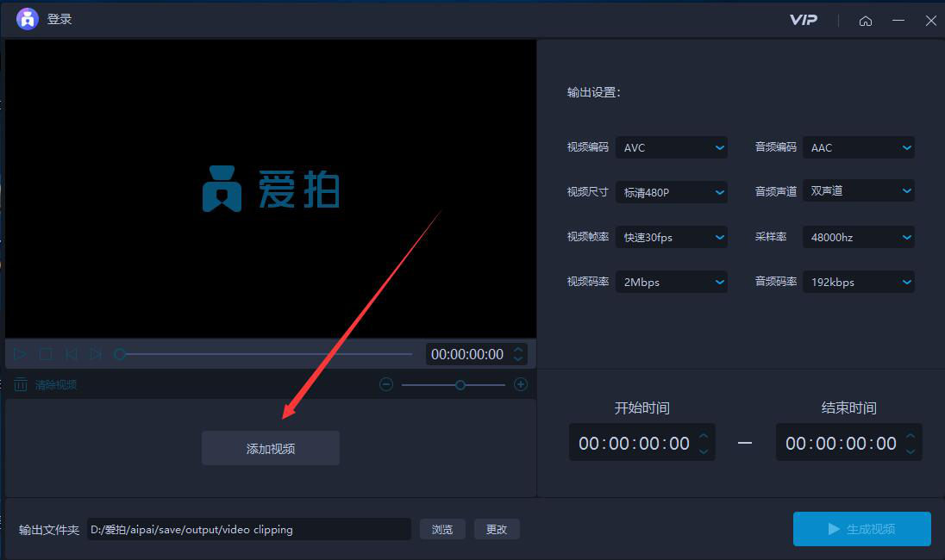Decrease 开始时间 with down arrow
Screen dimensions: 945x560
(704, 451)
